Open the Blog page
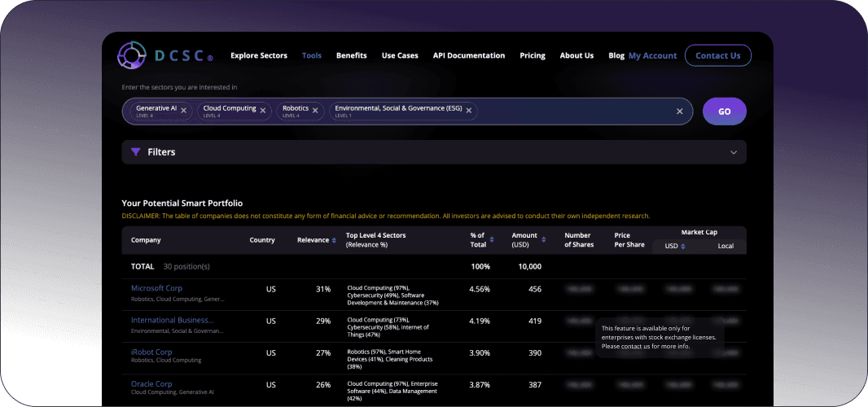The width and height of the screenshot is (868, 407). click(616, 55)
